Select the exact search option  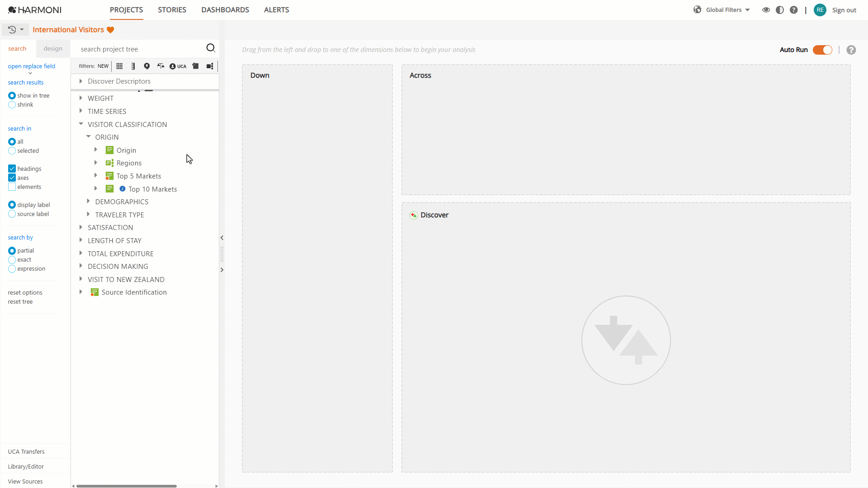click(12, 260)
